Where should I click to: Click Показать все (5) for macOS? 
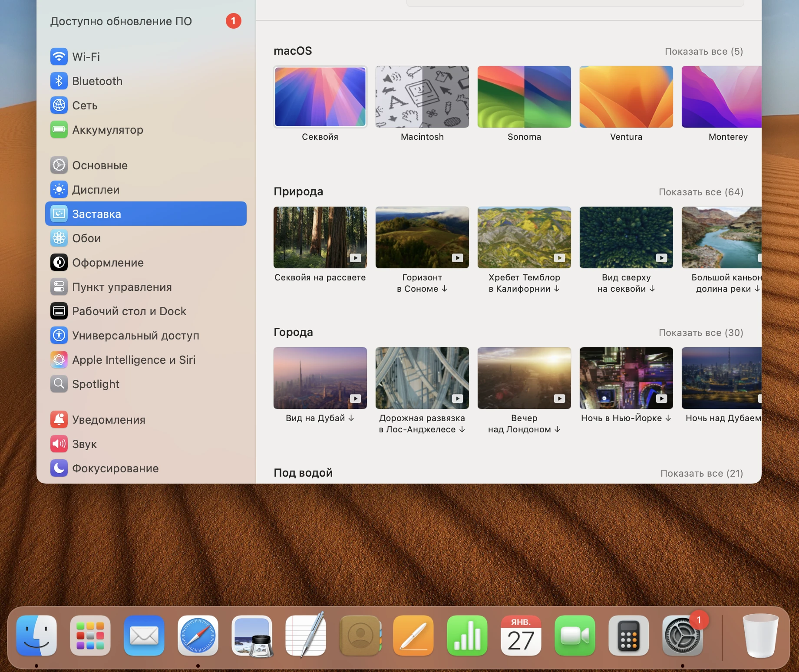coord(704,51)
